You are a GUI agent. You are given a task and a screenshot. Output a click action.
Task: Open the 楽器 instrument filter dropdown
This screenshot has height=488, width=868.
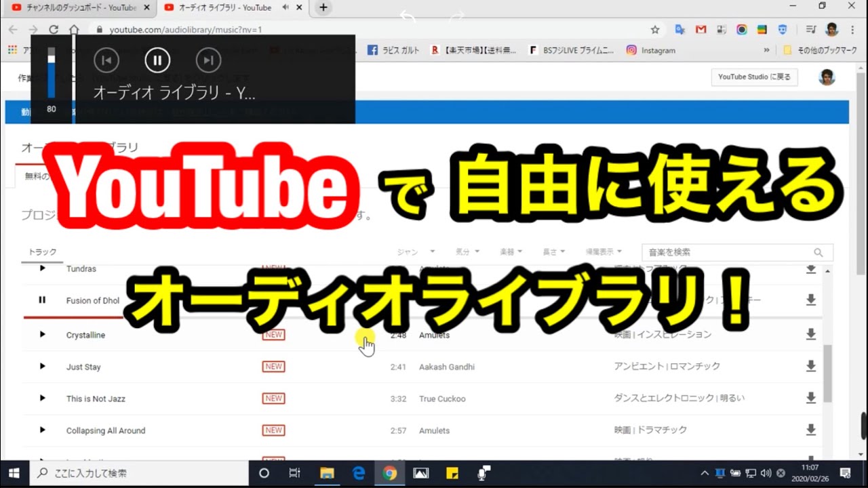(511, 251)
